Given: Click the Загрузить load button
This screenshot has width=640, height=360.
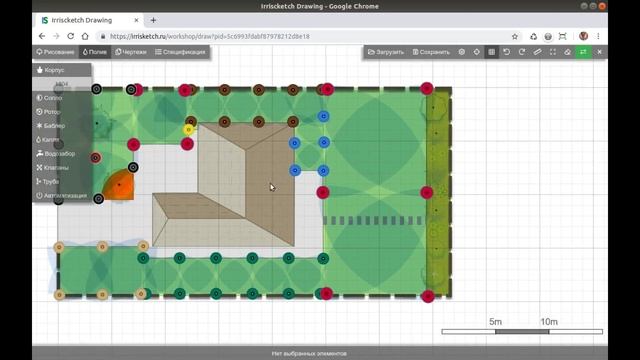Looking at the screenshot, I should click(x=386, y=52).
